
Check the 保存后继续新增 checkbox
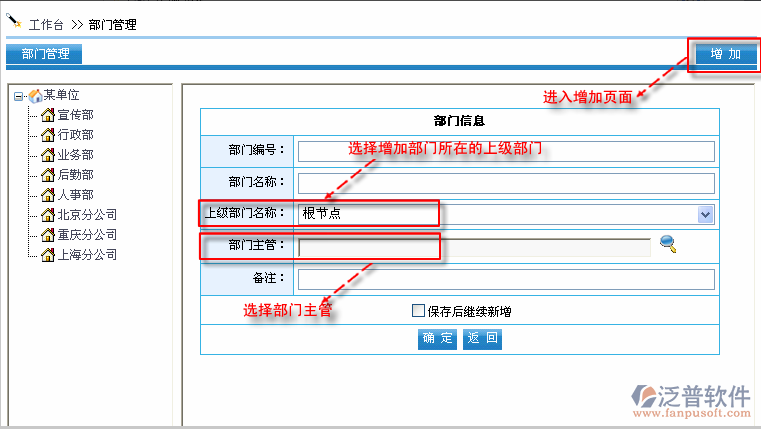click(418, 311)
